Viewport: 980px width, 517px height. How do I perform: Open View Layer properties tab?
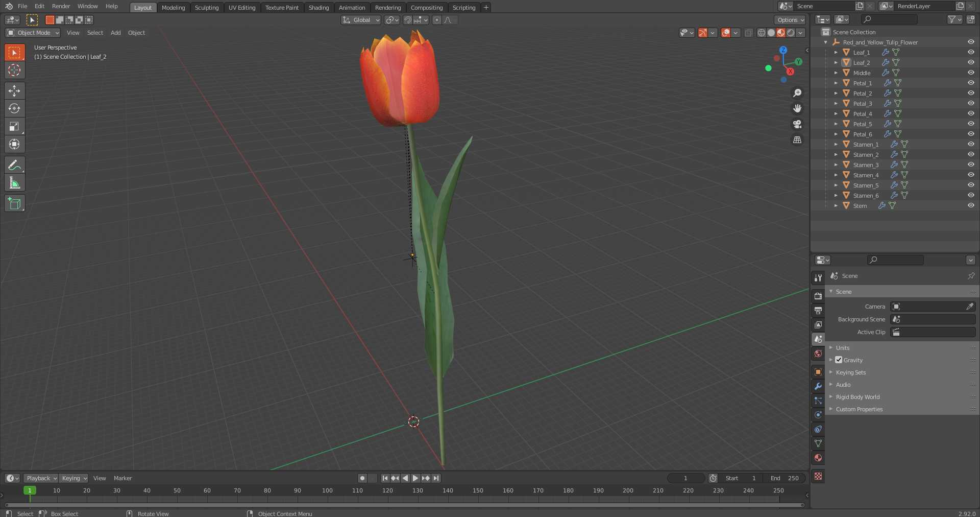(818, 324)
